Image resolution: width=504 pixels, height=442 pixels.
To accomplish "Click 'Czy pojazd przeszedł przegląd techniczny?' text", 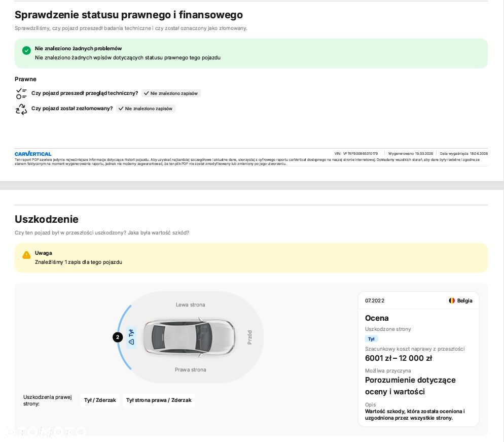I will click(85, 93).
